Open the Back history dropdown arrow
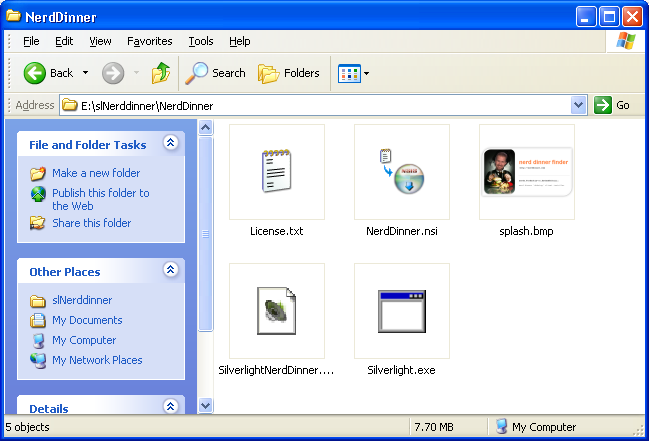This screenshot has height=441, width=649. click(x=85, y=73)
